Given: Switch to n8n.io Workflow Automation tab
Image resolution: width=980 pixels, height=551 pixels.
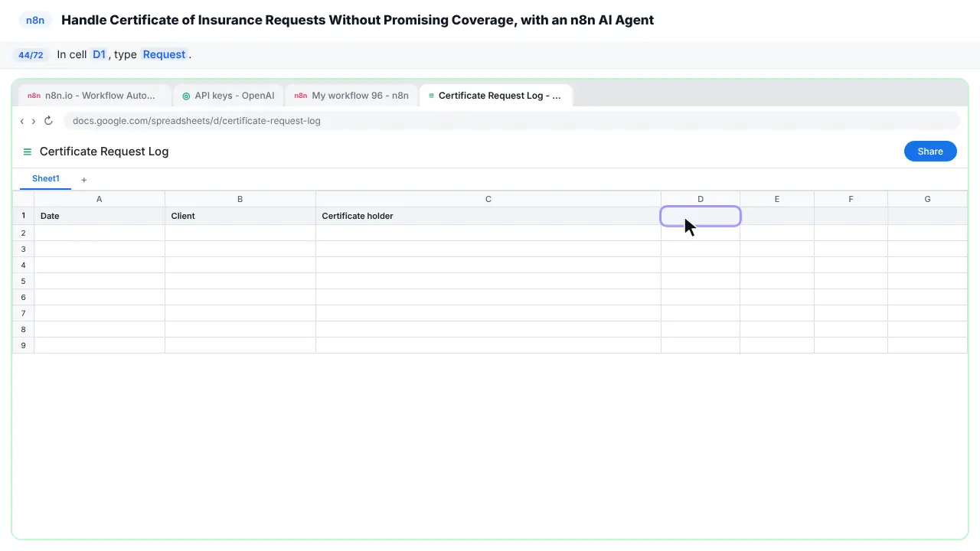Looking at the screenshot, I should pos(93,96).
